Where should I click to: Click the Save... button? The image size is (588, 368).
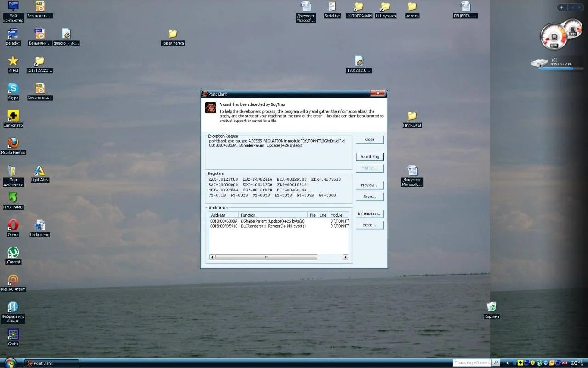pos(369,196)
